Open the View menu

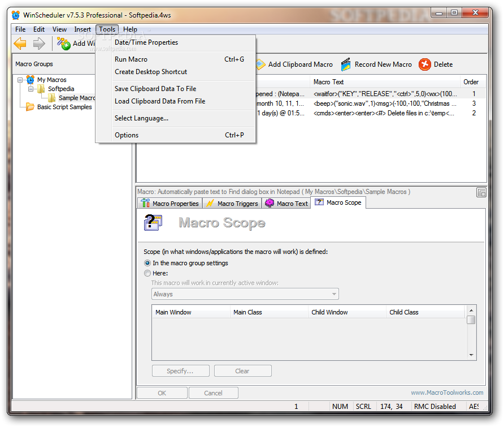[x=59, y=29]
